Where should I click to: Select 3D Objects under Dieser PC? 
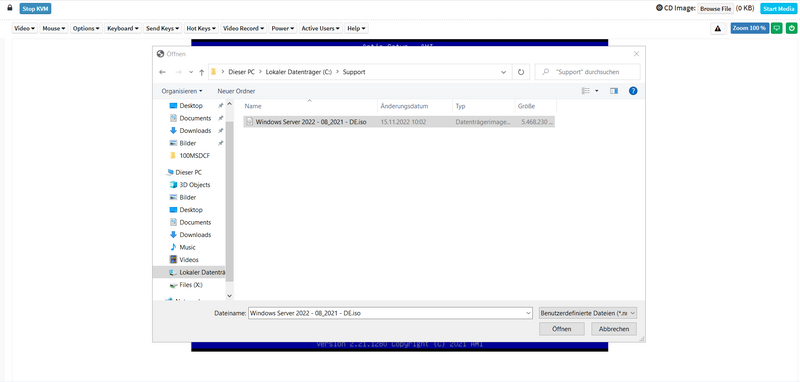(x=194, y=185)
